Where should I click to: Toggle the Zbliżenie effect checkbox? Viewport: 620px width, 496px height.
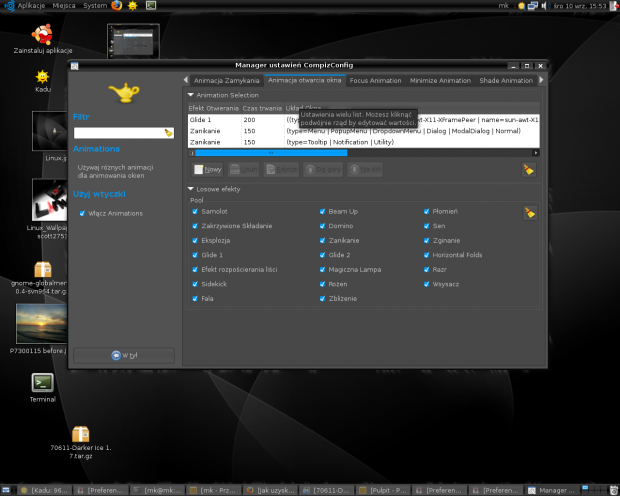pyautogui.click(x=322, y=298)
